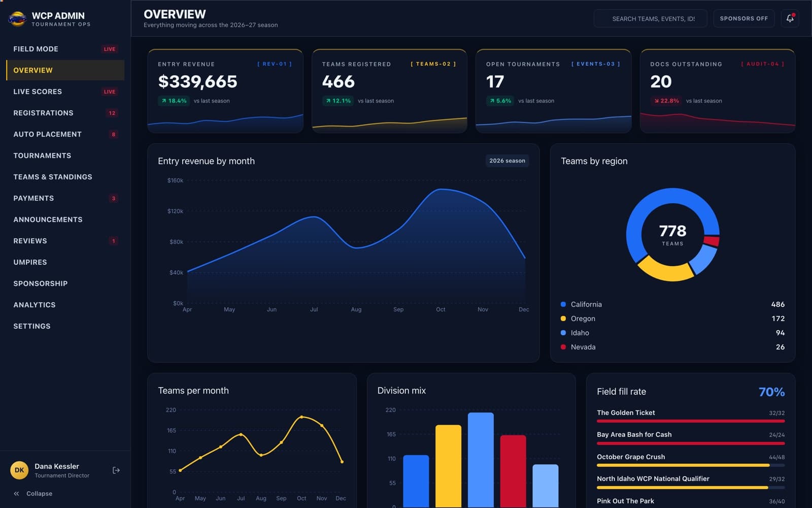Click the EVENTS-03 tag link
This screenshot has width=812, height=508.
click(x=596, y=64)
